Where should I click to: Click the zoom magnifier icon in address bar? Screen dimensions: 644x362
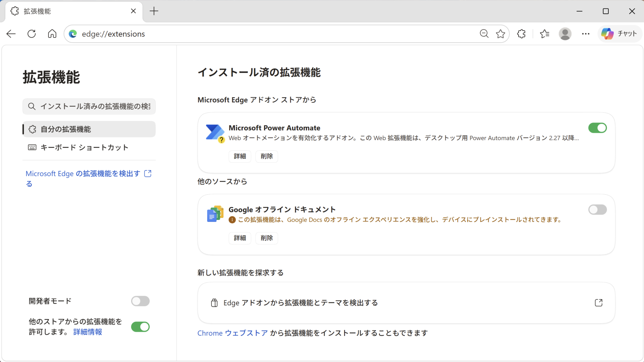[x=484, y=34]
